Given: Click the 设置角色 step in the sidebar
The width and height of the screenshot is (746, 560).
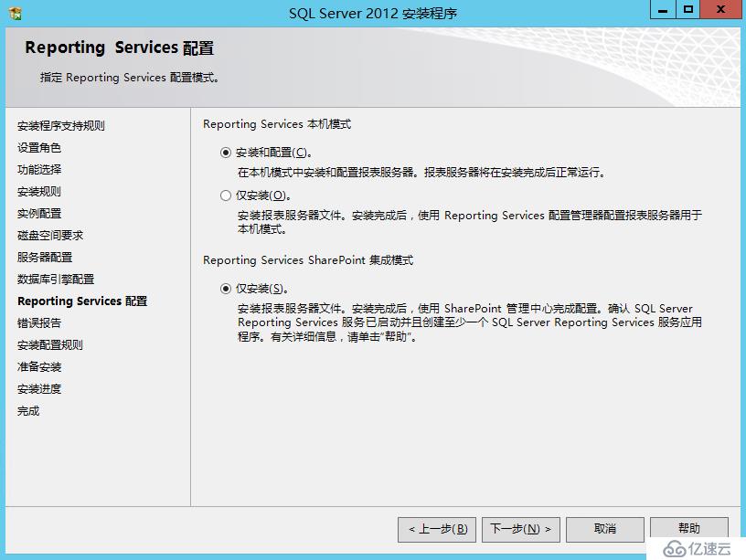Looking at the screenshot, I should click(x=39, y=148).
